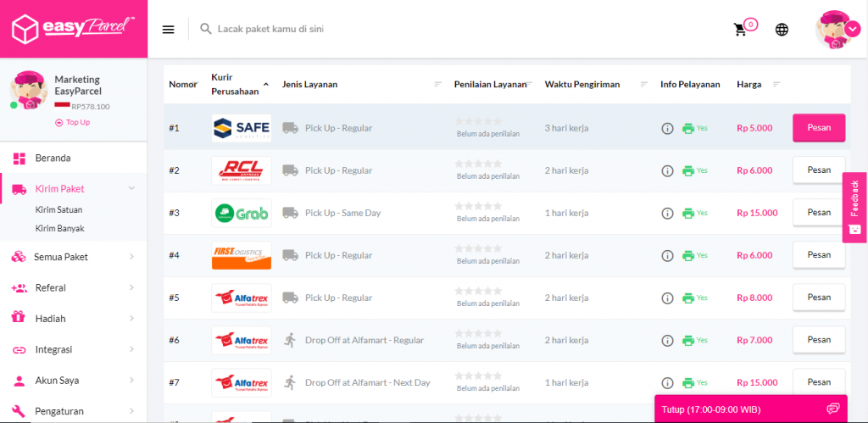Click printer icon in Grab row
The height and width of the screenshot is (423, 868).
[688, 214]
